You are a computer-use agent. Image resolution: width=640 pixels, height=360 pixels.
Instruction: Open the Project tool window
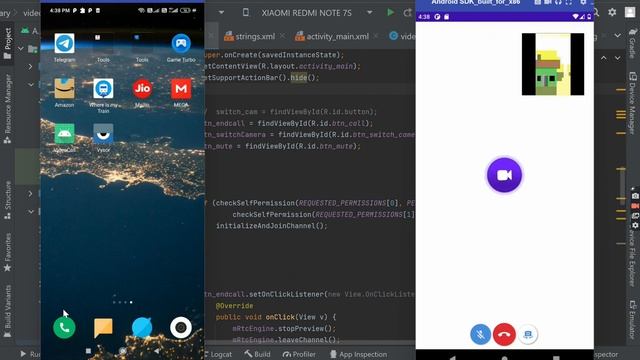click(x=7, y=43)
